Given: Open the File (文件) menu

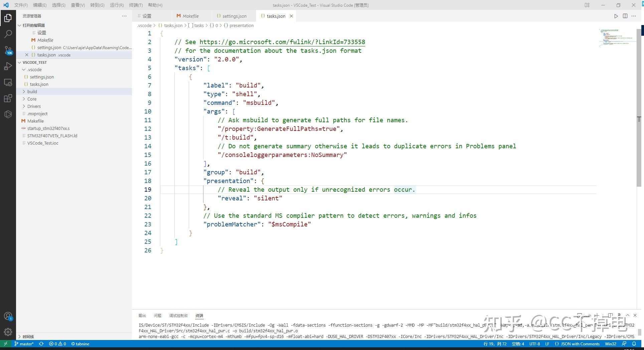Looking at the screenshot, I should (21, 5).
